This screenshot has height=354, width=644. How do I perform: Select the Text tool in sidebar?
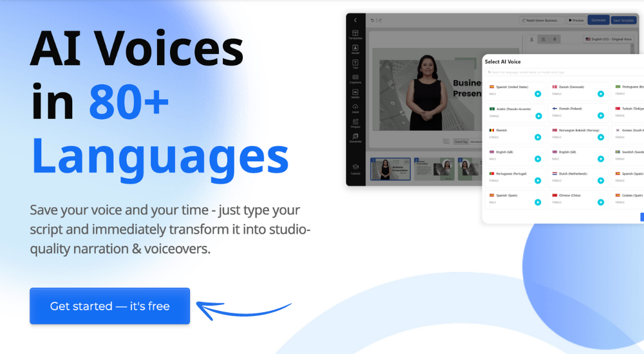pyautogui.click(x=355, y=64)
